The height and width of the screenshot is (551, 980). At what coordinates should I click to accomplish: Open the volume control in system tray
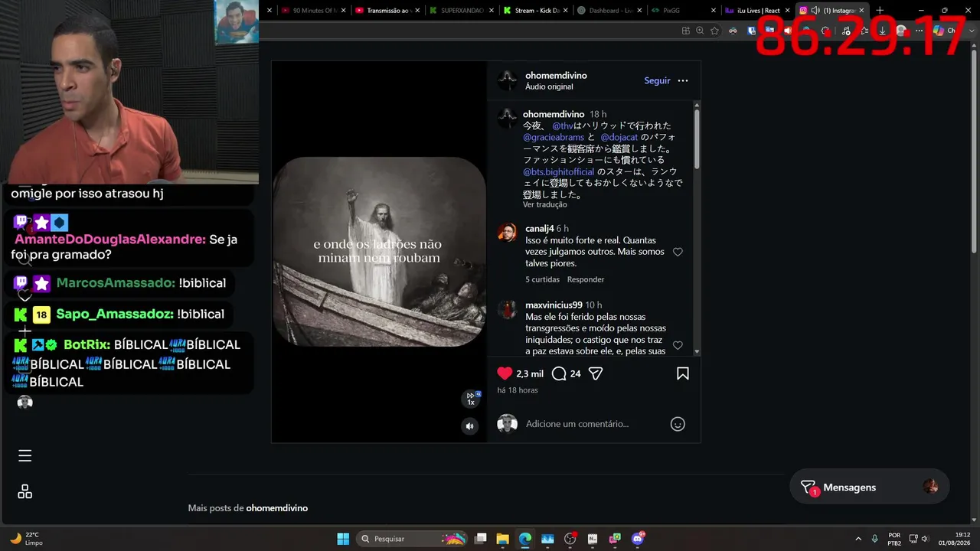coord(925,539)
